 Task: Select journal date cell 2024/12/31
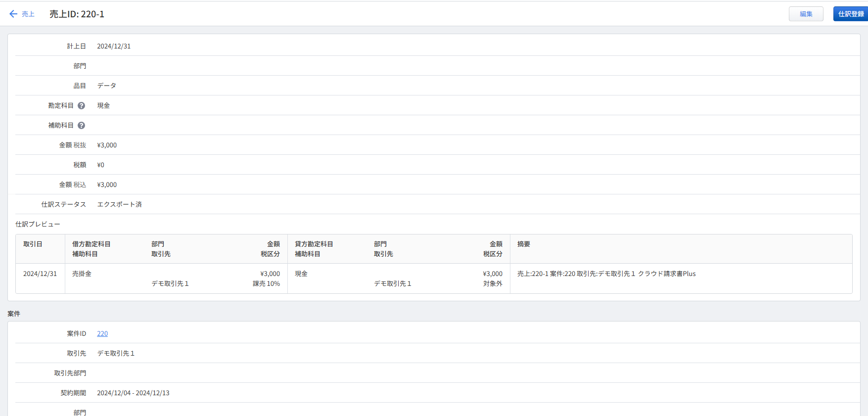coord(40,274)
